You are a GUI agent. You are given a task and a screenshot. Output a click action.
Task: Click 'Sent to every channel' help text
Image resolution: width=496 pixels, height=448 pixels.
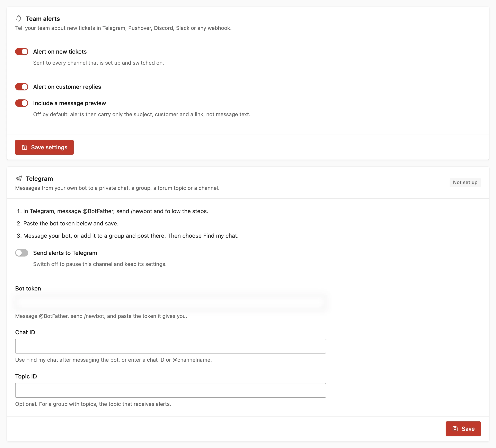pyautogui.click(x=98, y=63)
